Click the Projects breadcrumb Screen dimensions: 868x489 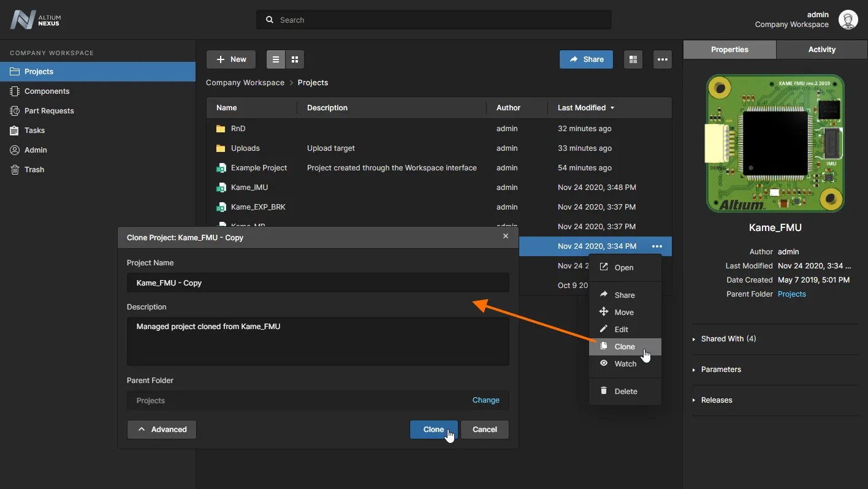coord(313,83)
